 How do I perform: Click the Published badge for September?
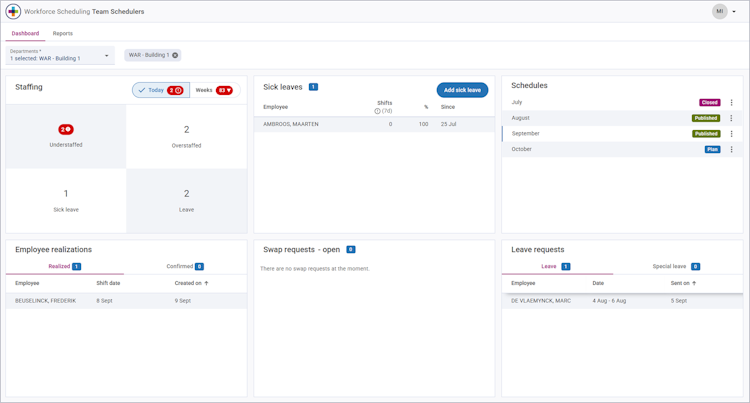(706, 134)
